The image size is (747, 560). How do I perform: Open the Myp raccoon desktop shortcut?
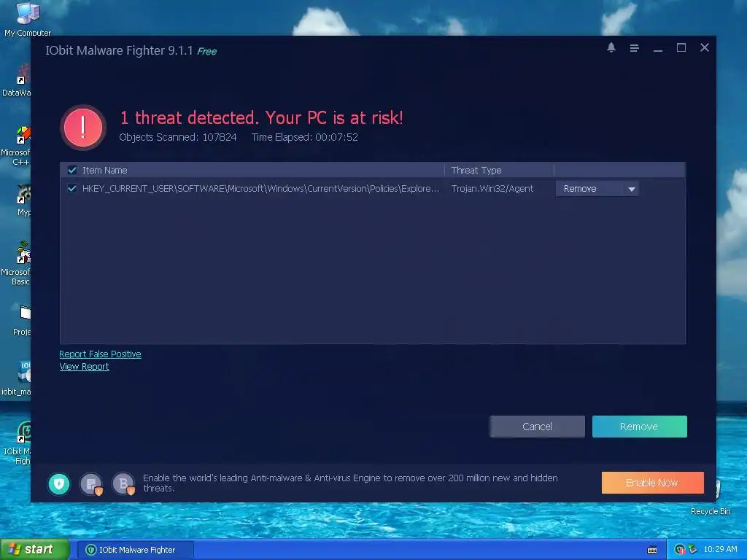pyautogui.click(x=23, y=201)
